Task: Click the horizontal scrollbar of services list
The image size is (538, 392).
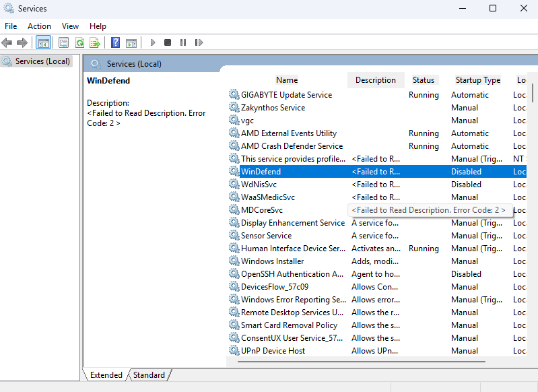Action: [362, 362]
